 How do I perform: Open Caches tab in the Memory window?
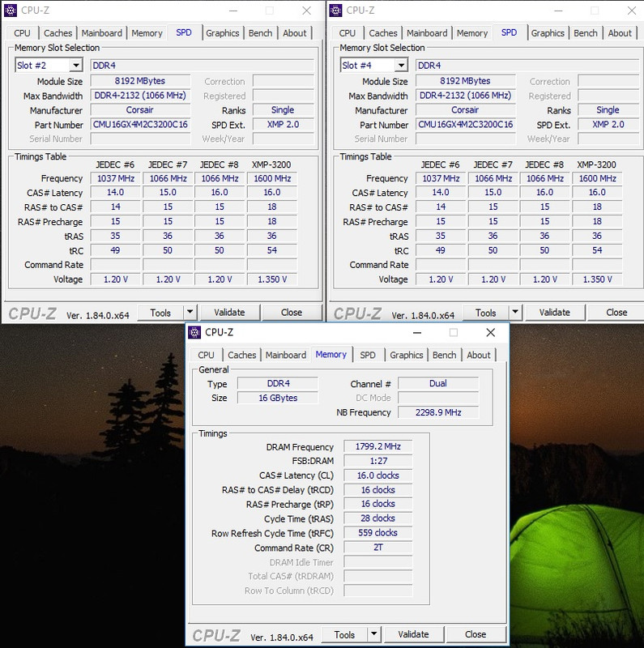[242, 355]
